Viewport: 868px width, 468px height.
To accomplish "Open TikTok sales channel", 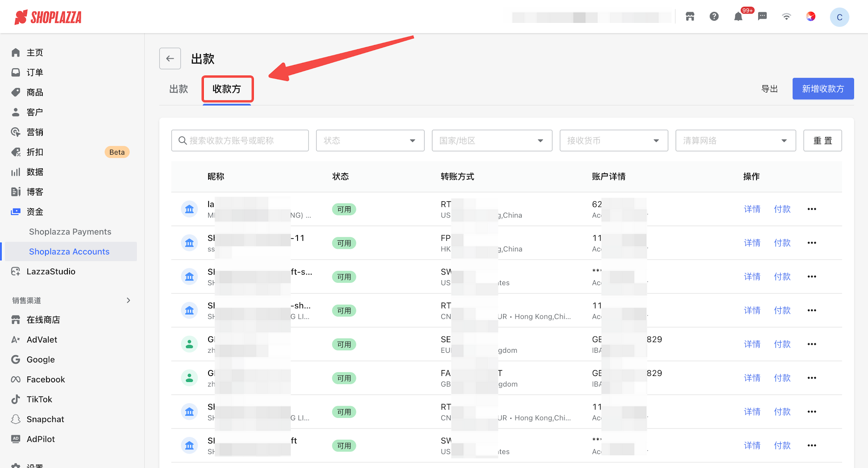I will click(39, 400).
